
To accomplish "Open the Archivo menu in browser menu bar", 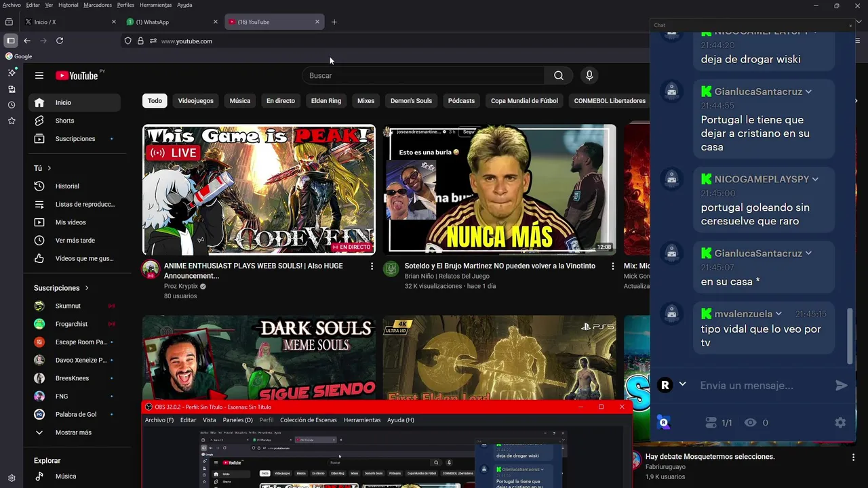I will click(x=12, y=5).
